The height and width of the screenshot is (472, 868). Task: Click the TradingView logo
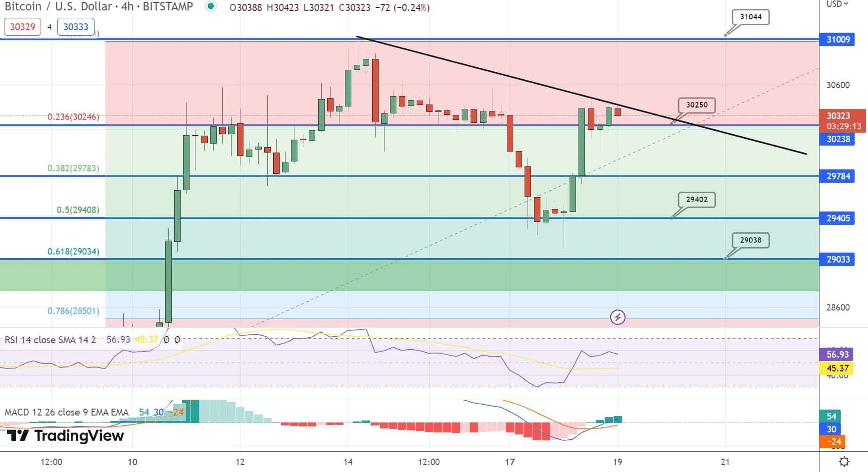click(x=65, y=435)
